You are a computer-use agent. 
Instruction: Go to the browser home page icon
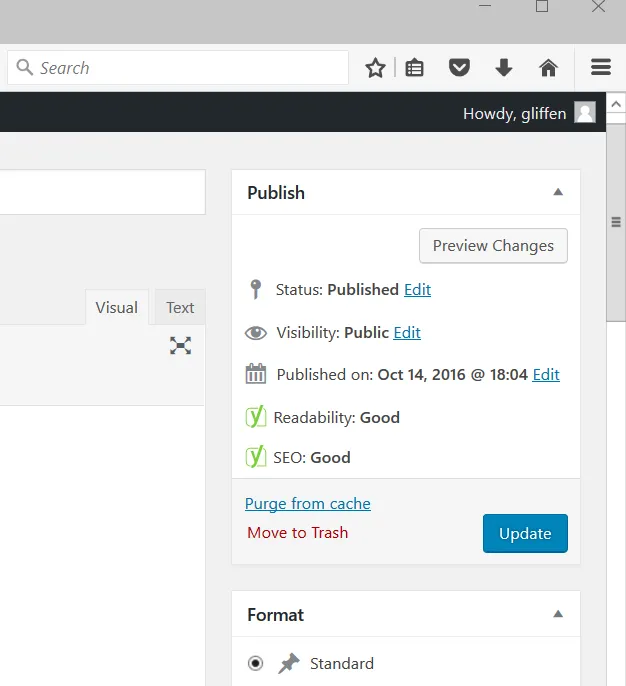(x=548, y=68)
